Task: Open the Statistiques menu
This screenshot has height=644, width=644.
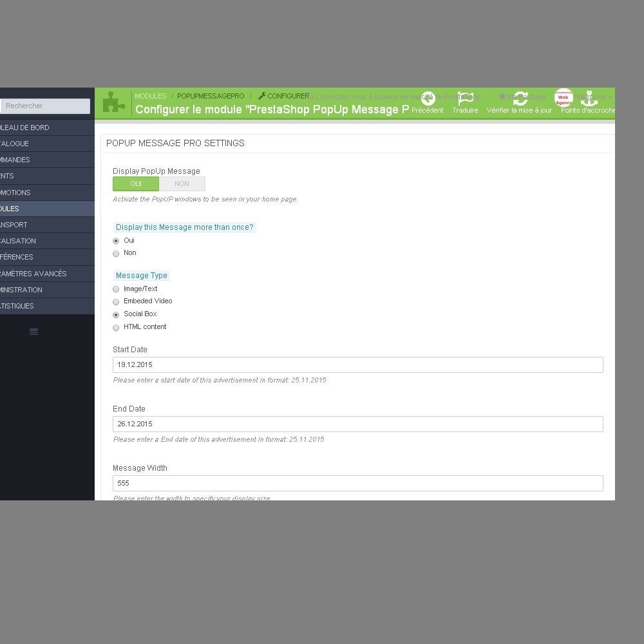Action: (47, 306)
